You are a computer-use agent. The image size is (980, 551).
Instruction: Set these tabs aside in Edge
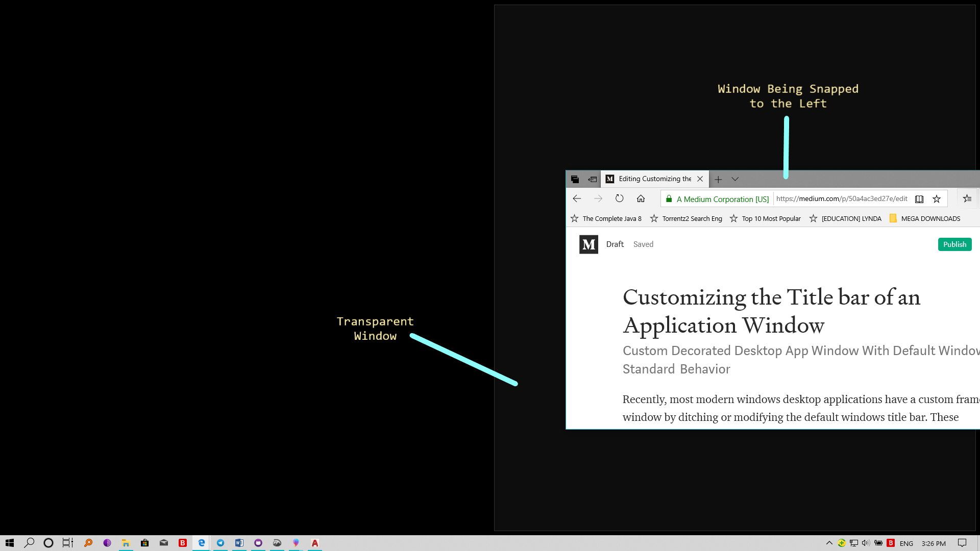[x=592, y=179]
